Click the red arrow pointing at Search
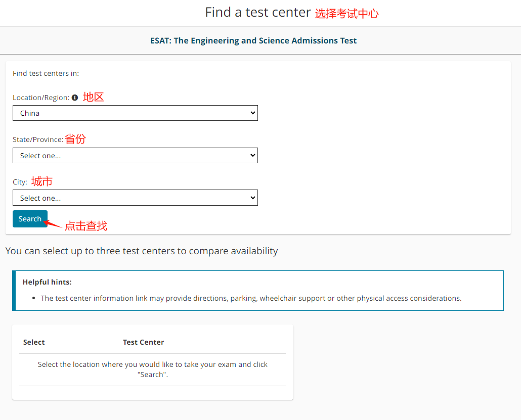Viewport: 521px width, 420px height. click(53, 223)
